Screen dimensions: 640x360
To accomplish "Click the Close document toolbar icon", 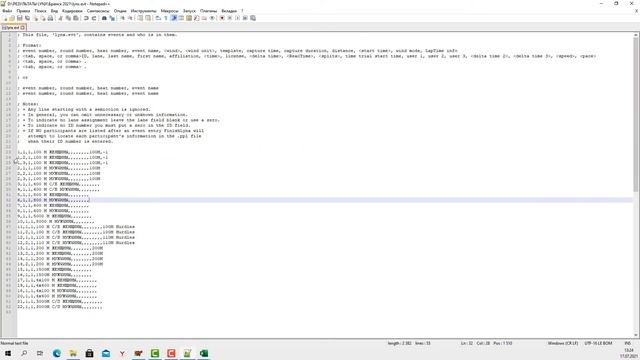I will tap(35, 18).
